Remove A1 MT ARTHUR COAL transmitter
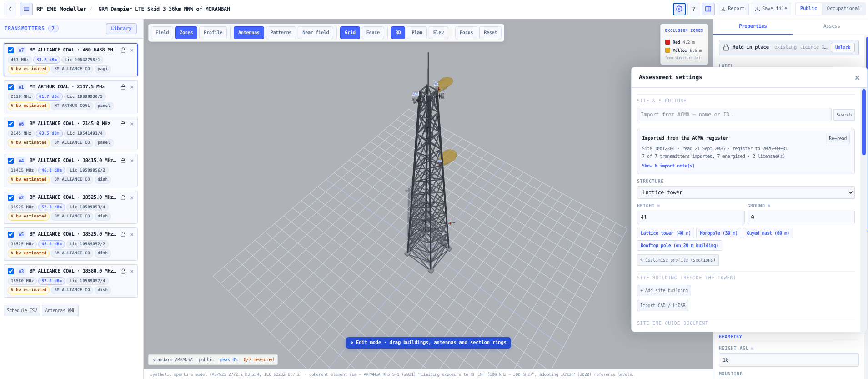868x379 pixels. (x=132, y=87)
